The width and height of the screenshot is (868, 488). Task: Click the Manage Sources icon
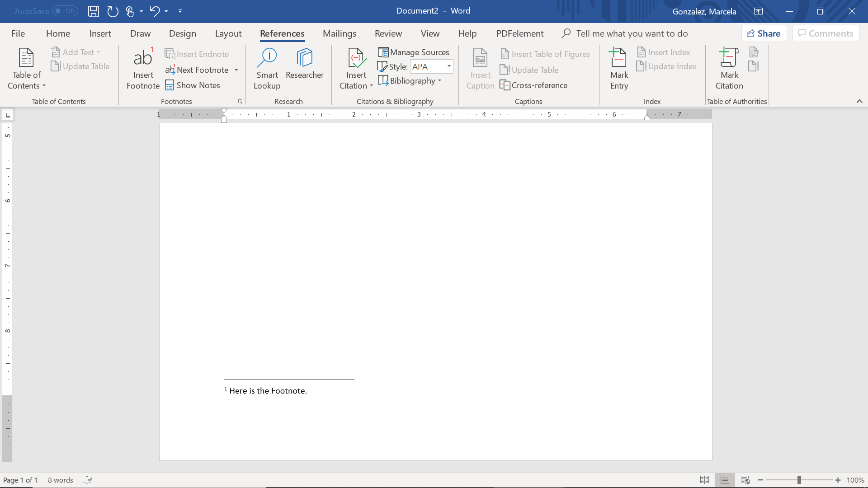413,52
